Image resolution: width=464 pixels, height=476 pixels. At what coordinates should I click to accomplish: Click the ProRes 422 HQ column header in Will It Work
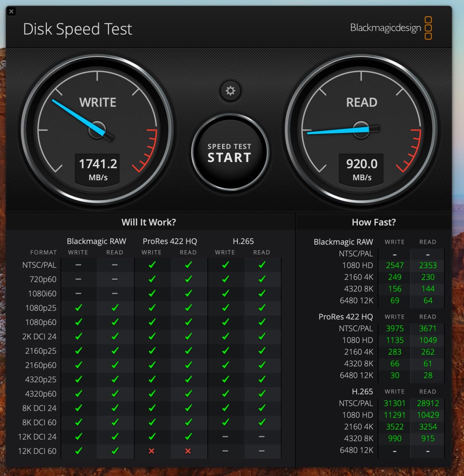(170, 241)
